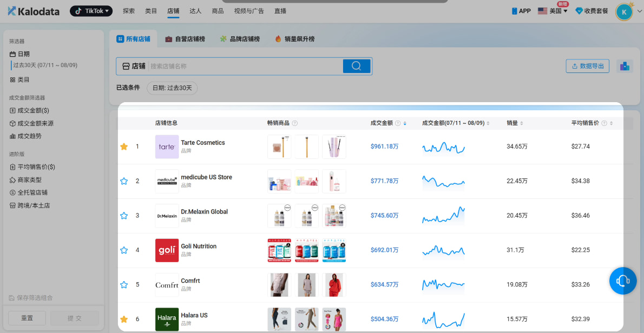The image size is (644, 333).
Task: Open the 成交金额来源 filter
Action: tap(31, 123)
